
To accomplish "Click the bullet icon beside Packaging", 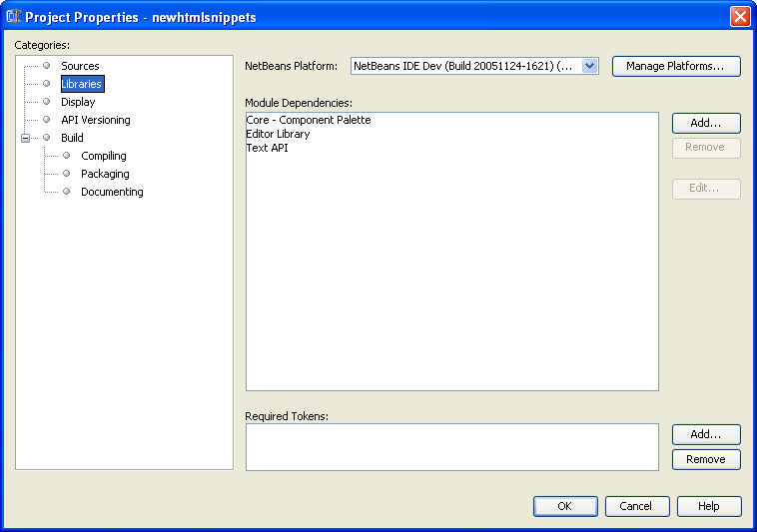I will coord(67,173).
